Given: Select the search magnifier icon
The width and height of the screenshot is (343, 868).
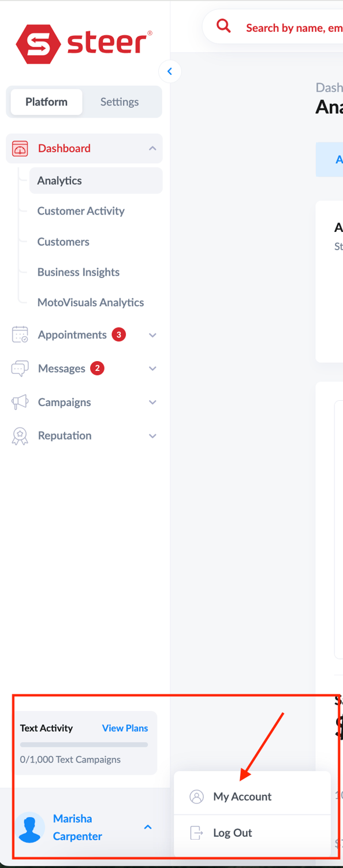Looking at the screenshot, I should pyautogui.click(x=224, y=26).
